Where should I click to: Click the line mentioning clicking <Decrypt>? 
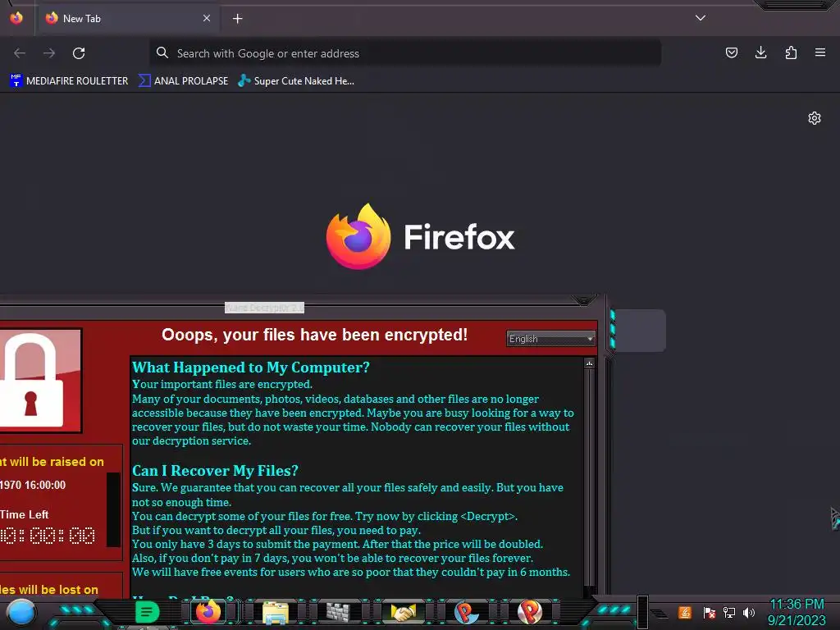[325, 517]
